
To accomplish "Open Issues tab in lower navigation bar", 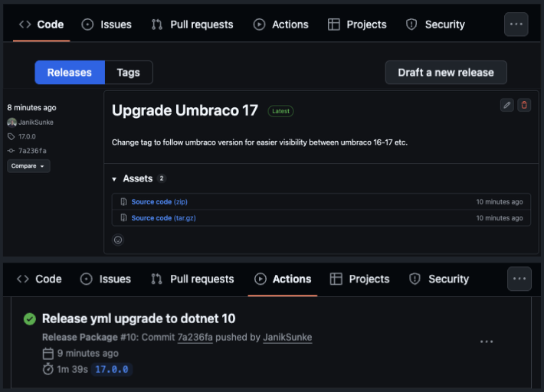I will pyautogui.click(x=106, y=279).
